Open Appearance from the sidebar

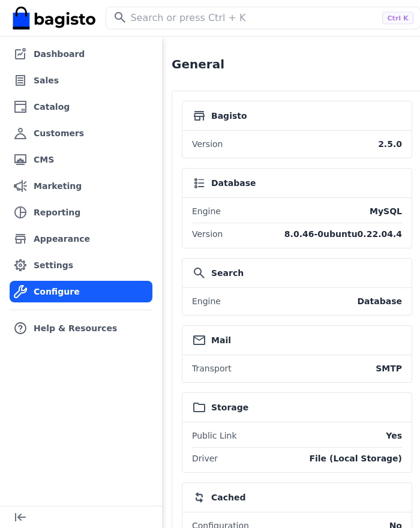coord(81,239)
